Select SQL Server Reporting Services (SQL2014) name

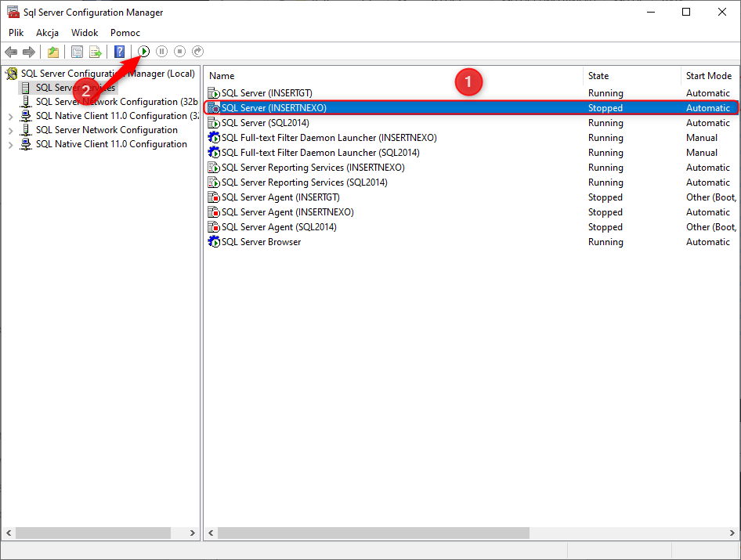(x=305, y=182)
